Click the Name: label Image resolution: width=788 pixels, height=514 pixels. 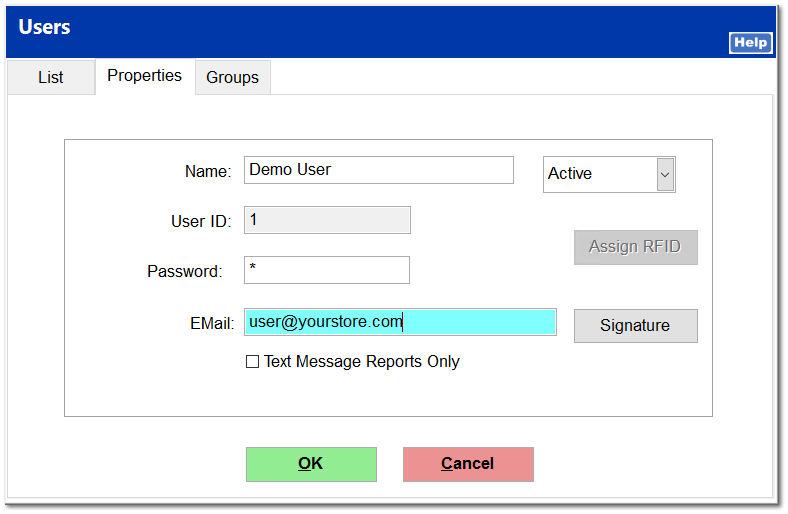[x=208, y=171]
